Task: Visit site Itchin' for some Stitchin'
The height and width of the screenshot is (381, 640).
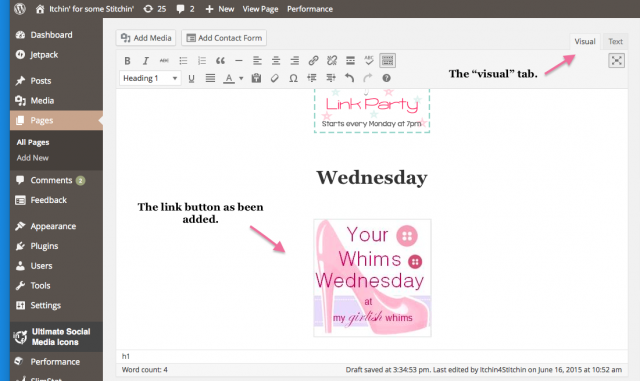Action: (85, 9)
